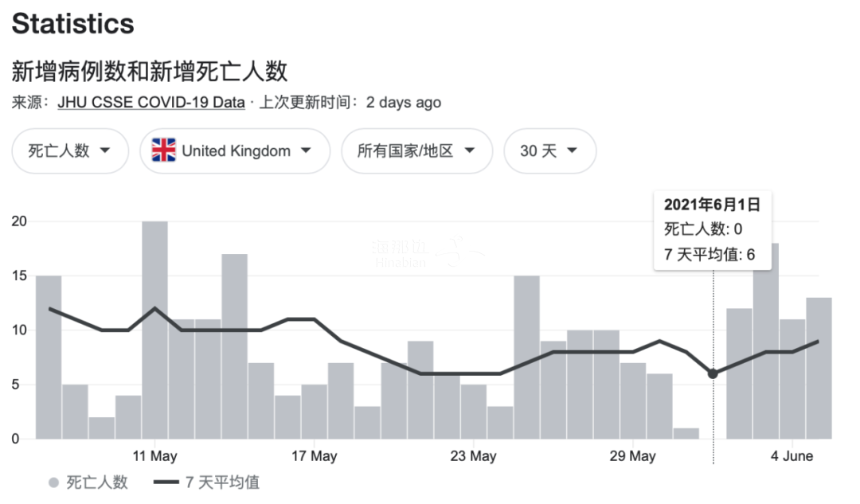
Task: Select the tallest bar with value 20
Action: pyautogui.click(x=154, y=330)
